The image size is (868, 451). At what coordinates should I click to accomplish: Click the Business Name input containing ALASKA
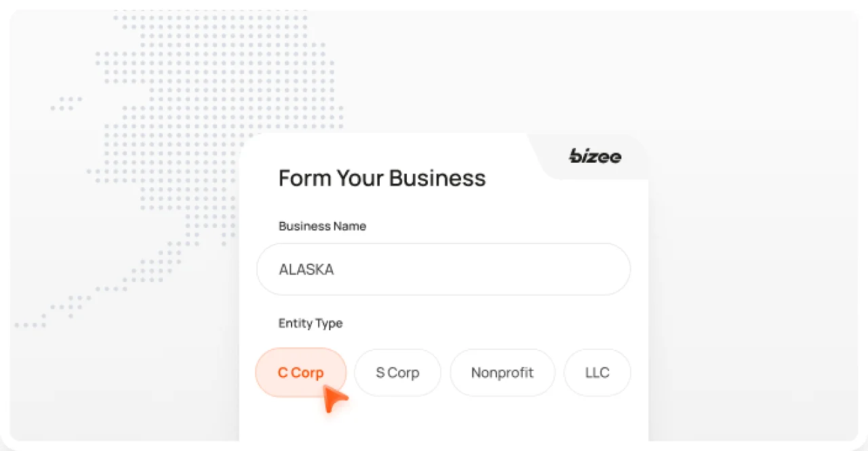tap(443, 269)
